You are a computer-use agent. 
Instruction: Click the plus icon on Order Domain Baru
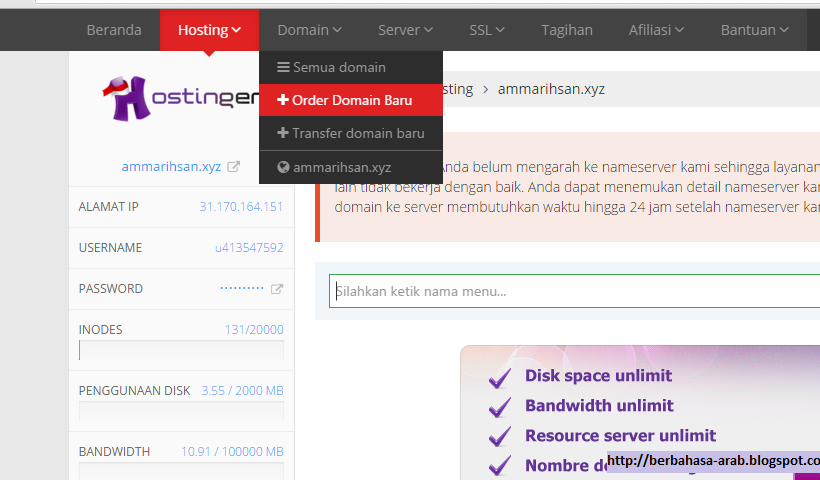(x=283, y=101)
